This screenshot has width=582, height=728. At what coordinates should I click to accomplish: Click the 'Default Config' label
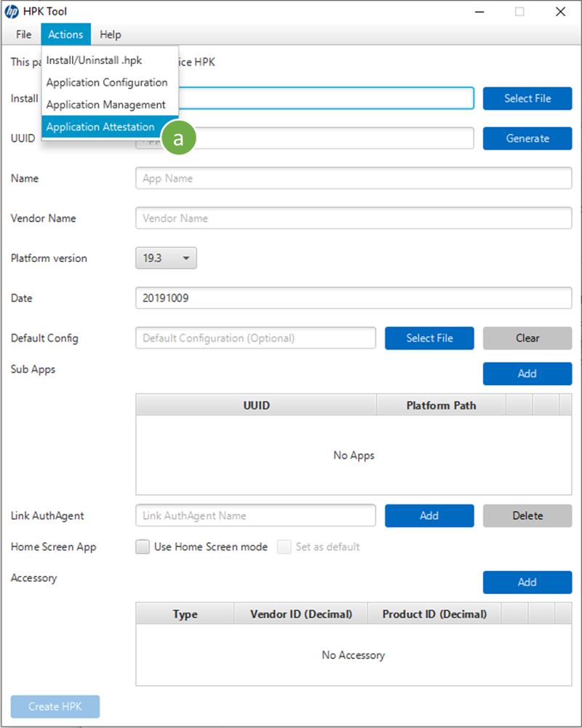pyautogui.click(x=44, y=339)
